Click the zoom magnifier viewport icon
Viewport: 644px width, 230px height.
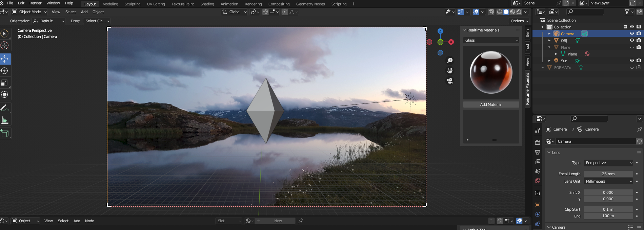pos(450,61)
